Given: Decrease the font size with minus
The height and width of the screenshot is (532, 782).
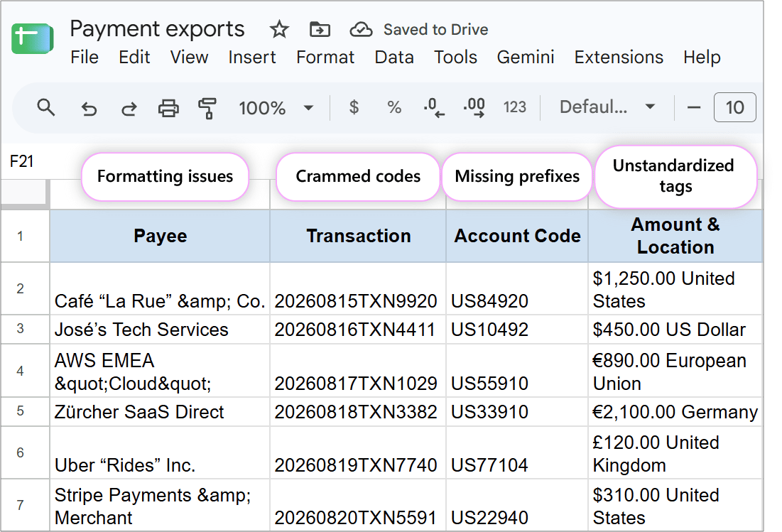Looking at the screenshot, I should (694, 107).
